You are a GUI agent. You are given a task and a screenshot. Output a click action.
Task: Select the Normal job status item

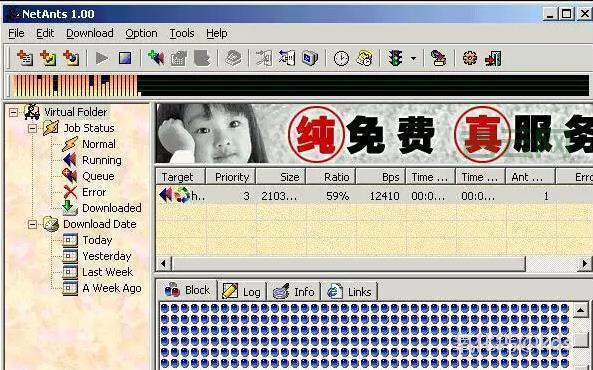pyautogui.click(x=99, y=144)
